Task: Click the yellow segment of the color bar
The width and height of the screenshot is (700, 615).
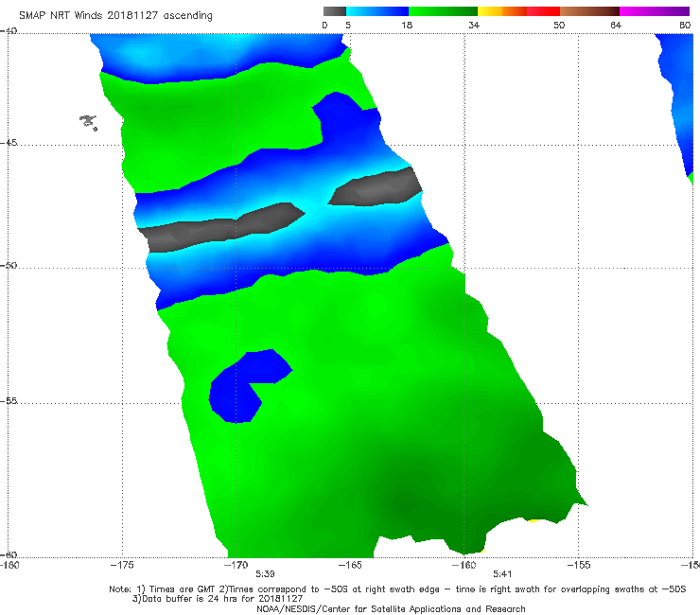Action: (490, 11)
